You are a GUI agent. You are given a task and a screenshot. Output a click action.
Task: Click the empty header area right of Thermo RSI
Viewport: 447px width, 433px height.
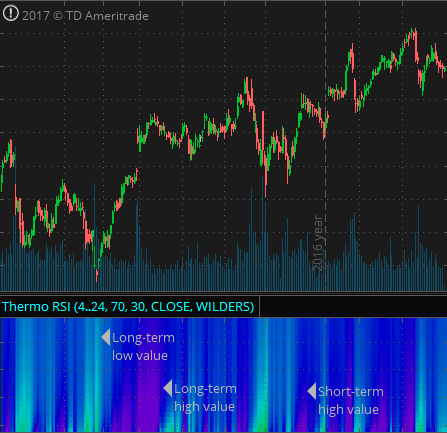[353, 306]
